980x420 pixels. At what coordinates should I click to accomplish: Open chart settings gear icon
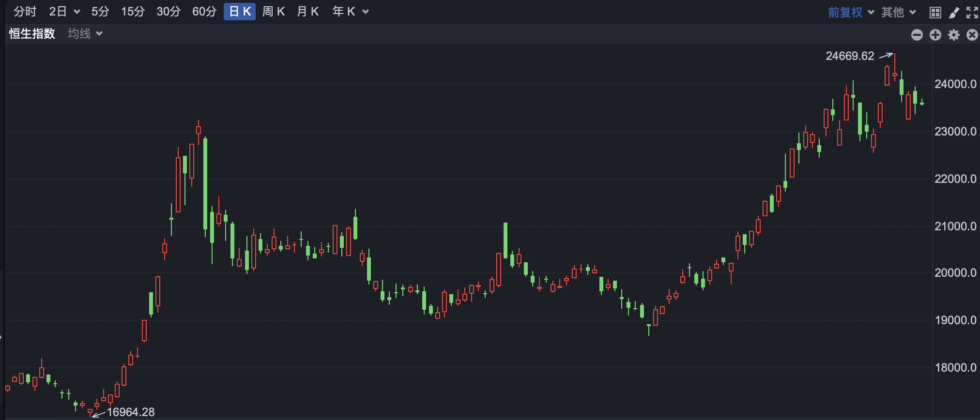(954, 35)
